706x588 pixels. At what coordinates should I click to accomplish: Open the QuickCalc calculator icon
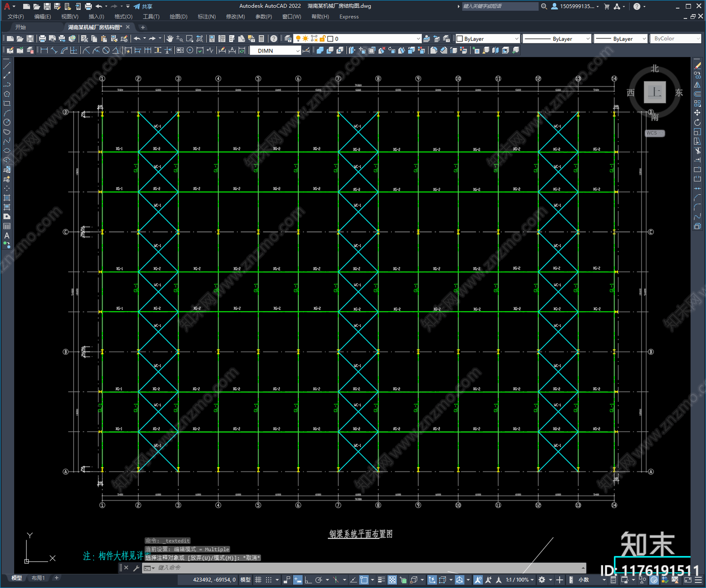[x=261, y=39]
